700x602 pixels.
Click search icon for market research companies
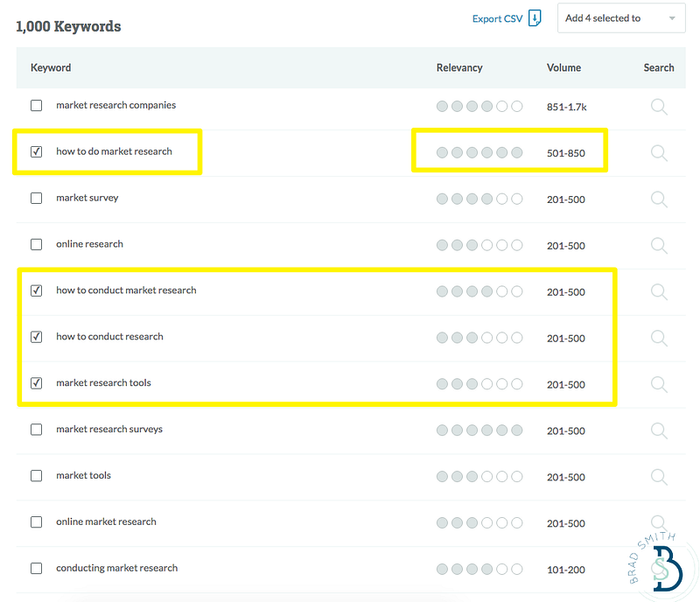(x=659, y=107)
